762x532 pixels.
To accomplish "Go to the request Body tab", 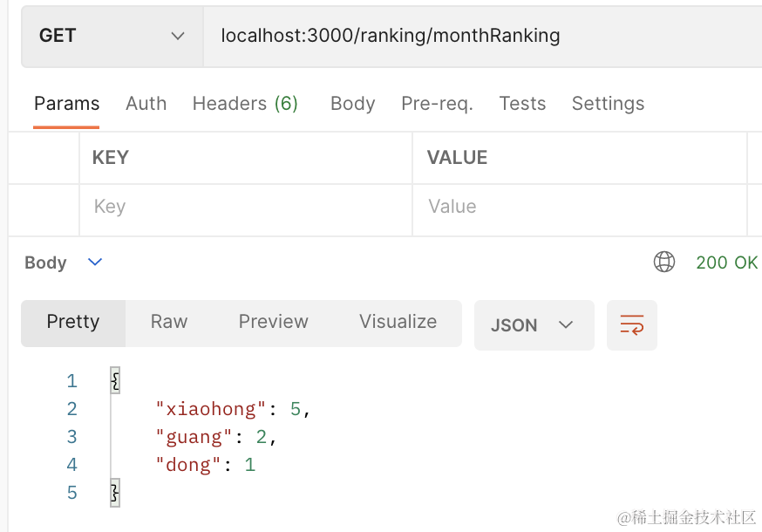I will [x=352, y=104].
